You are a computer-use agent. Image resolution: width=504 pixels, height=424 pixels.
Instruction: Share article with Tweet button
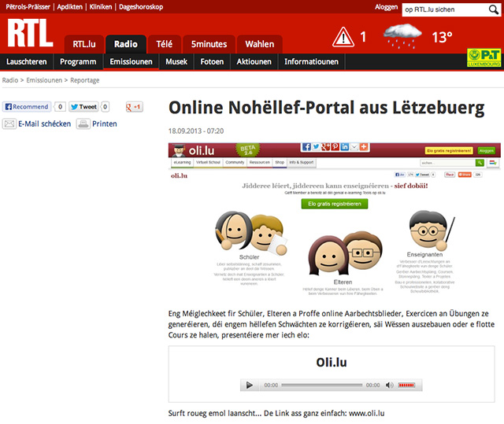(x=83, y=106)
